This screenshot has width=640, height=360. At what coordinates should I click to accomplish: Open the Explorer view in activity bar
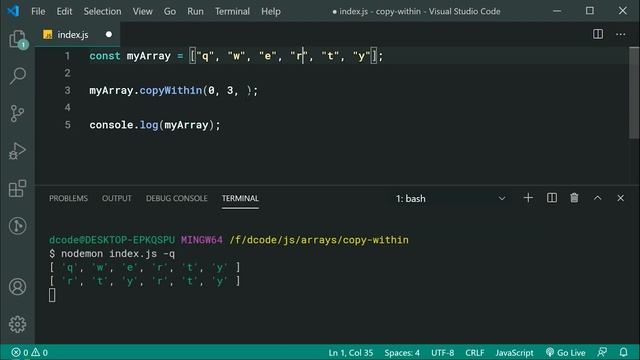point(18,39)
